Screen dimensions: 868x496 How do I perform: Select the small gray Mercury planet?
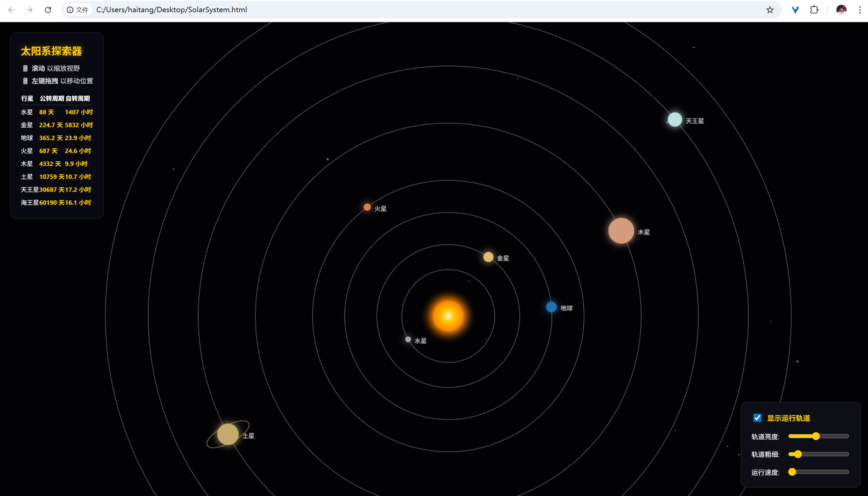(408, 339)
